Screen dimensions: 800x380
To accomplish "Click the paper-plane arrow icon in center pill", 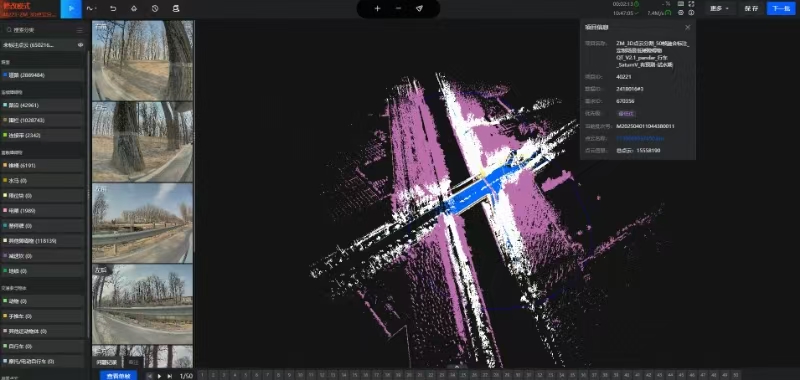I will 419,9.
